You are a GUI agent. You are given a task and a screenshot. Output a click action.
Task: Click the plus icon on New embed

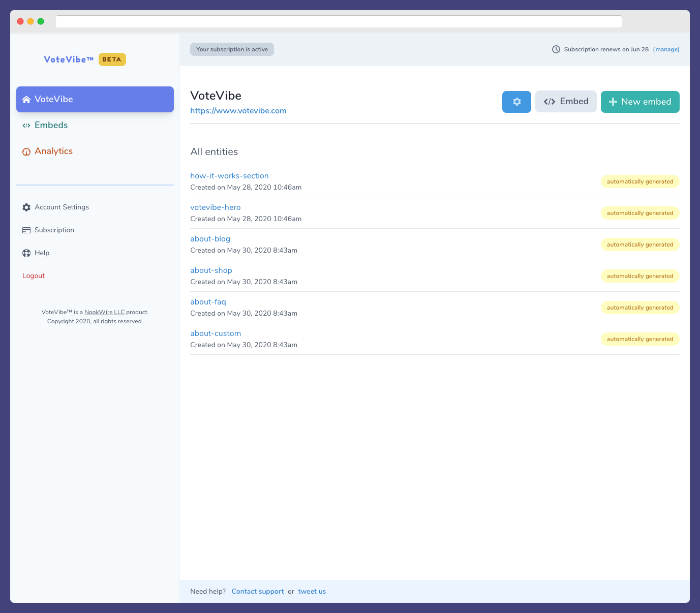pos(613,102)
